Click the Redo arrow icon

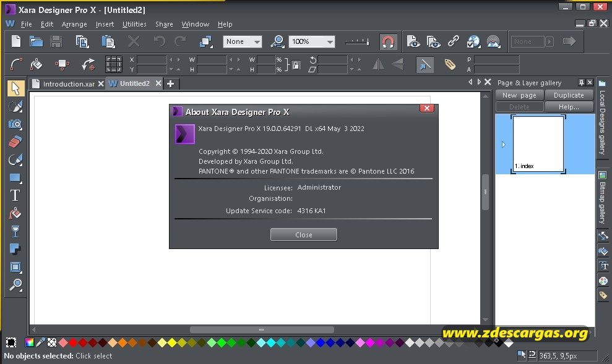[180, 41]
